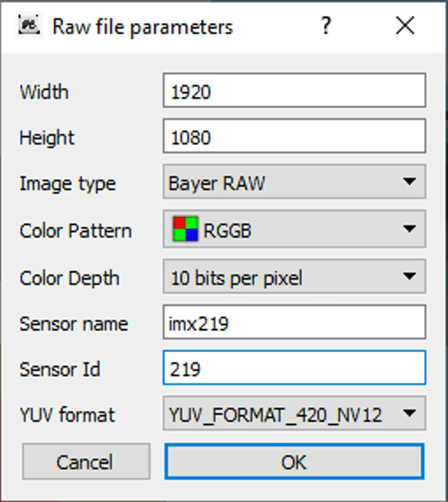Click the question mark help button
The height and width of the screenshot is (502, 448).
[326, 25]
